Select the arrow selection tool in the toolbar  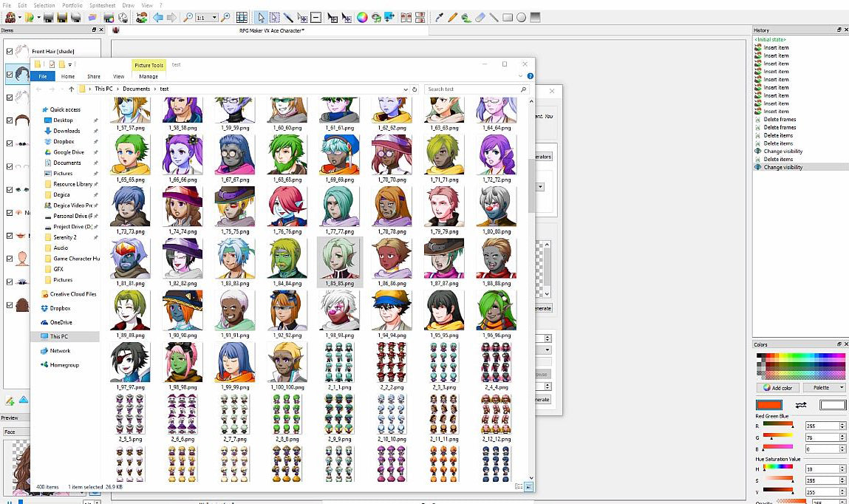(261, 17)
